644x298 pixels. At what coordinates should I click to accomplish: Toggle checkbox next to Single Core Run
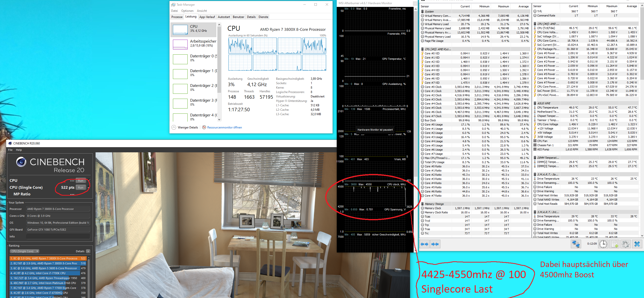89,187
